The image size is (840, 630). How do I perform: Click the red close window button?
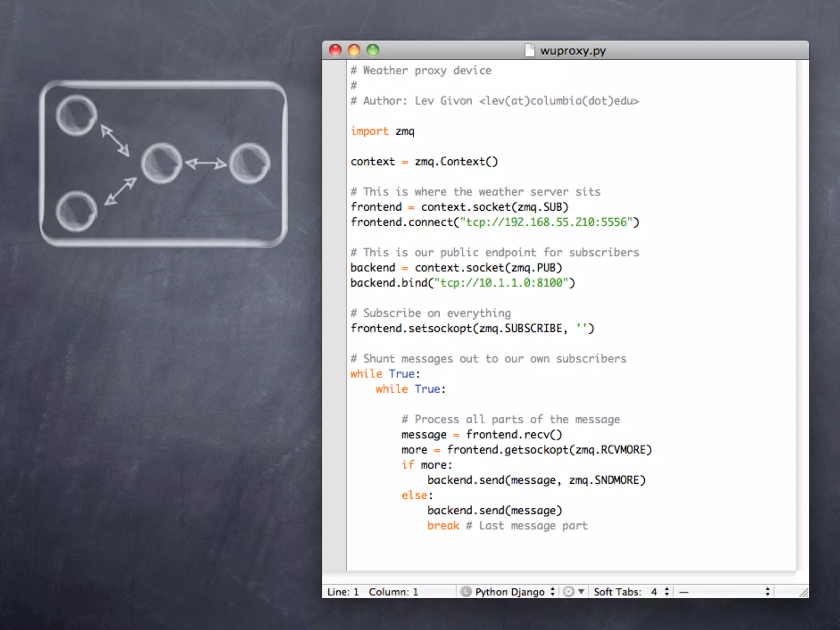335,50
